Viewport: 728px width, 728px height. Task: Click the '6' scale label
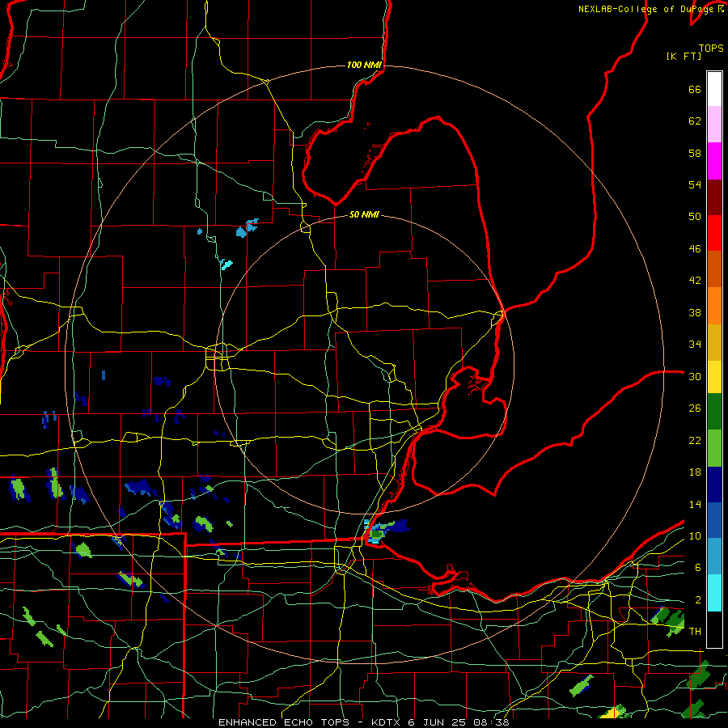(x=698, y=568)
